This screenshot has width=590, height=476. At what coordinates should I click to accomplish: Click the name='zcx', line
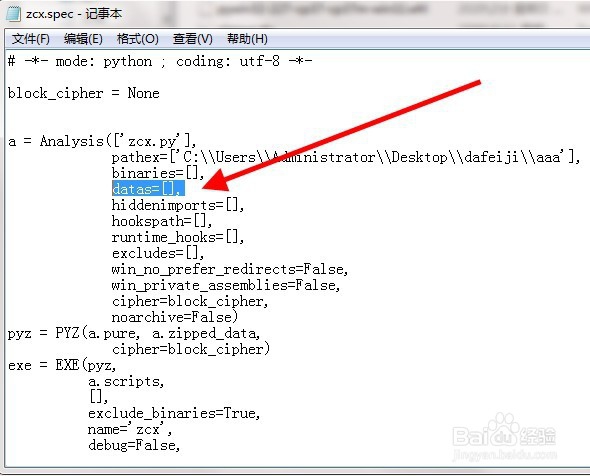point(130,429)
